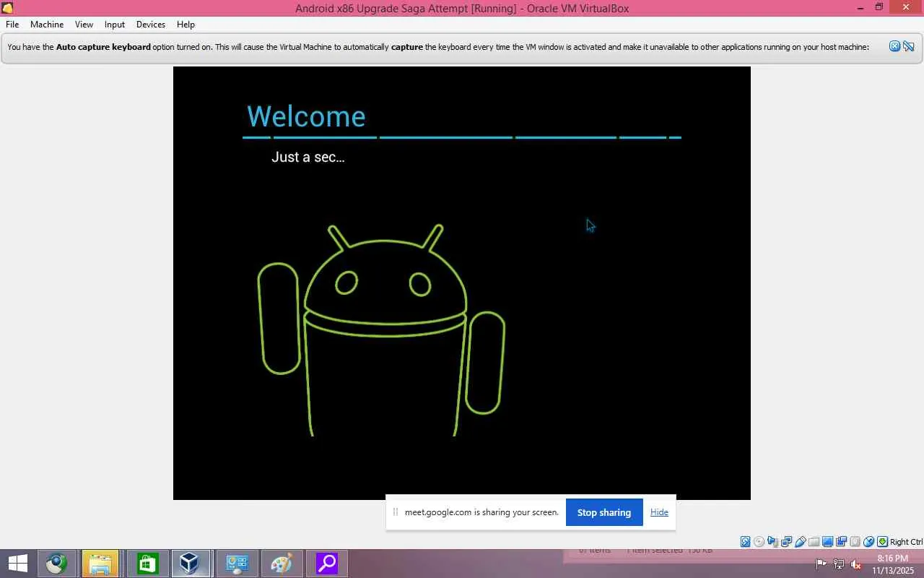Viewport: 924px width, 578px height.
Task: Close the VirtualBox VM window
Action: coord(906,8)
